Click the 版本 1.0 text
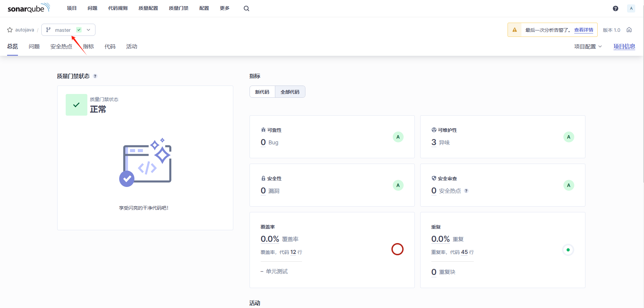This screenshot has height=308, width=644. coord(611,30)
